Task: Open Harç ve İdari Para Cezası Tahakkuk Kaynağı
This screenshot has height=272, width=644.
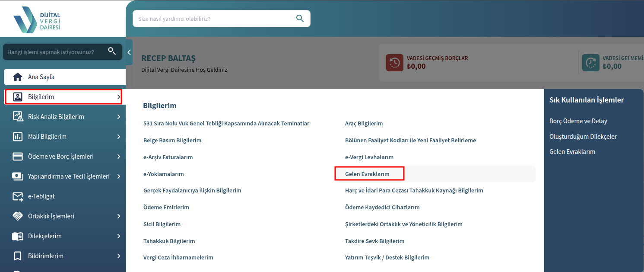Action: click(x=414, y=190)
